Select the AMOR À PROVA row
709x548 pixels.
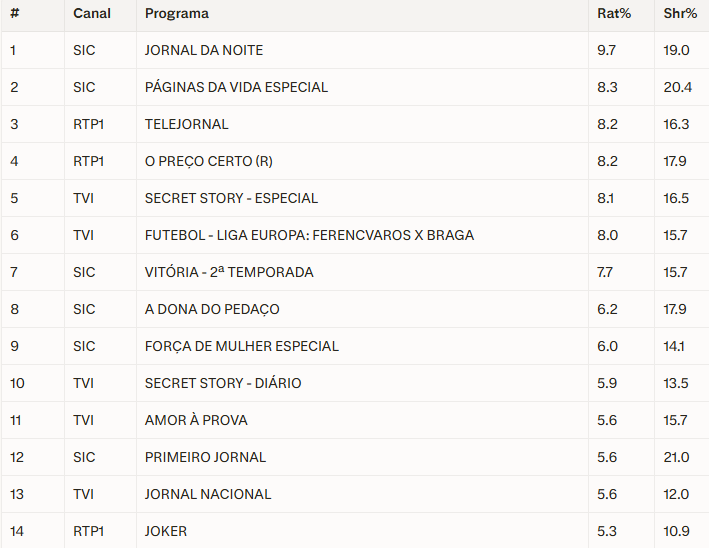(x=196, y=420)
